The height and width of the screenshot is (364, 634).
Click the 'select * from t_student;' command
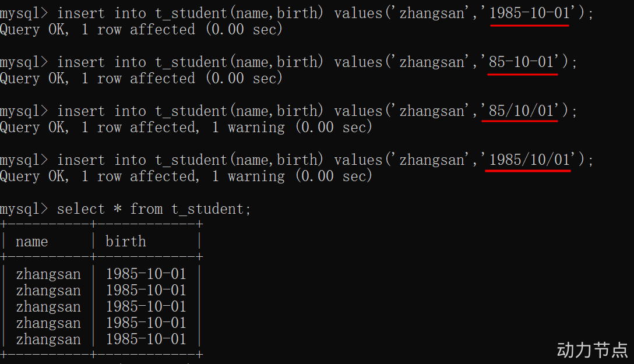(x=154, y=209)
